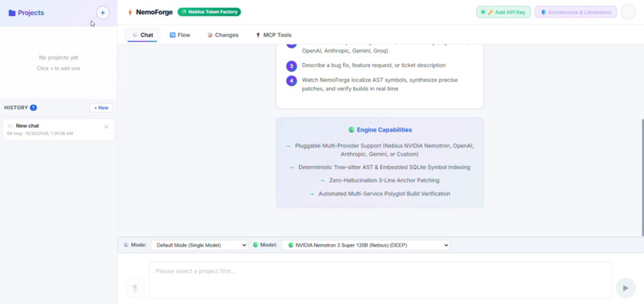Click the message input field
644x304 pixels.
click(380, 280)
